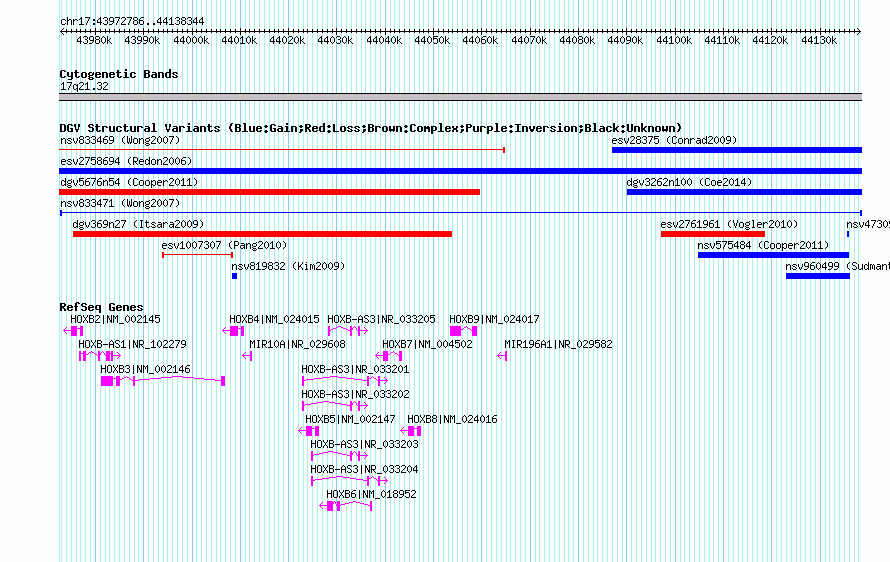Click the dgv369n27 (Itsara2009) label
This screenshot has width=890, height=562.
coord(138,224)
